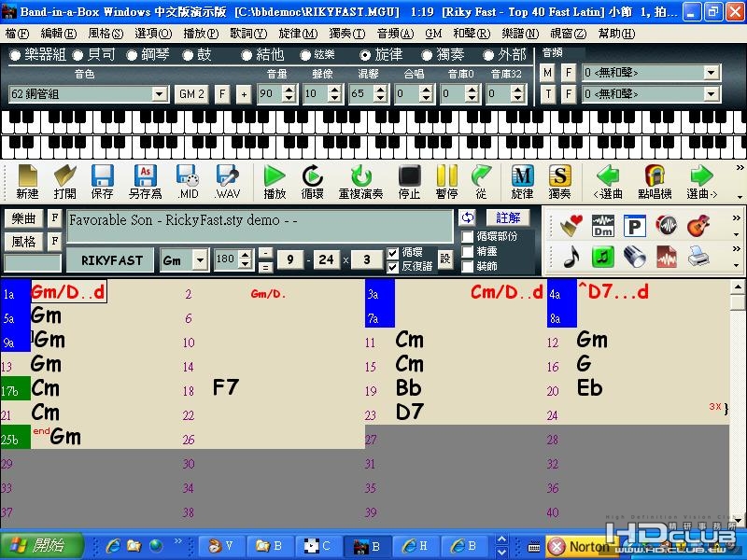Click the tempo 180 spinner arrows
This screenshot has height=560, width=747.
(245, 259)
